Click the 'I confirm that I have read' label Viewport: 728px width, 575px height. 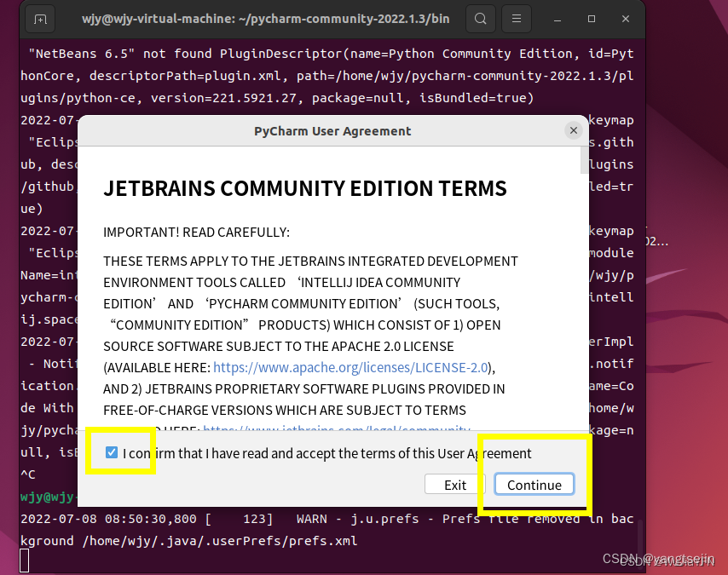(326, 453)
